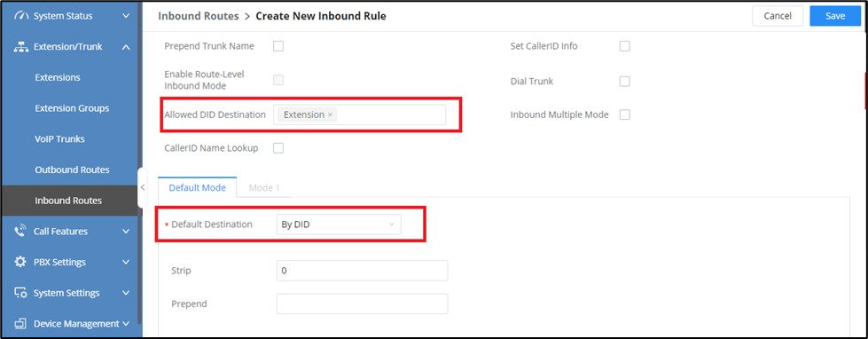Click the Device Management menu label
Image resolution: width=868 pixels, height=339 pixels.
tap(76, 324)
